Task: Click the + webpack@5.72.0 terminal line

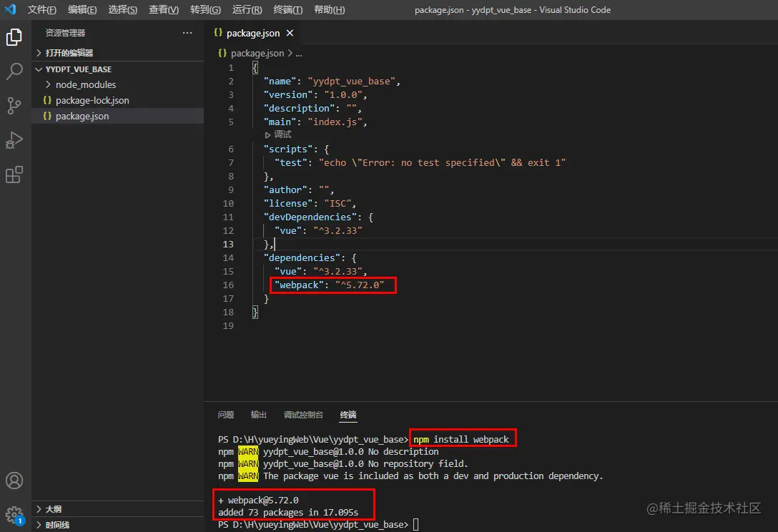Action: (x=259, y=500)
